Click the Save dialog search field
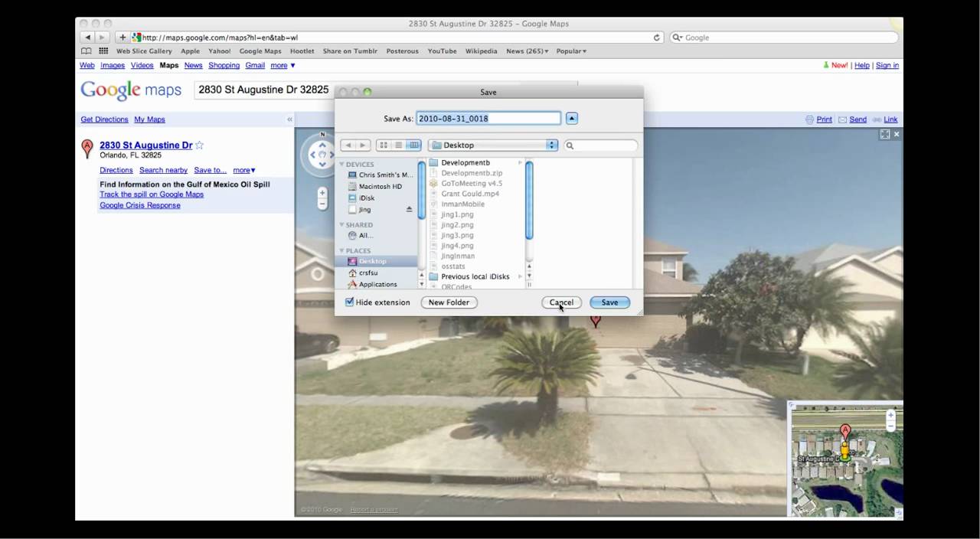The width and height of the screenshot is (980, 539). 601,145
